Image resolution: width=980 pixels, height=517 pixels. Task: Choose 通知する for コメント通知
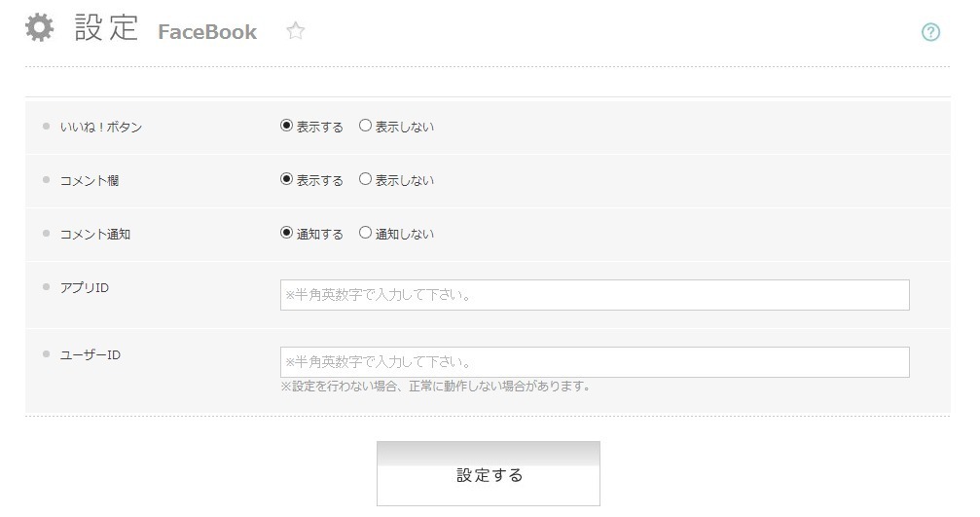tap(286, 233)
